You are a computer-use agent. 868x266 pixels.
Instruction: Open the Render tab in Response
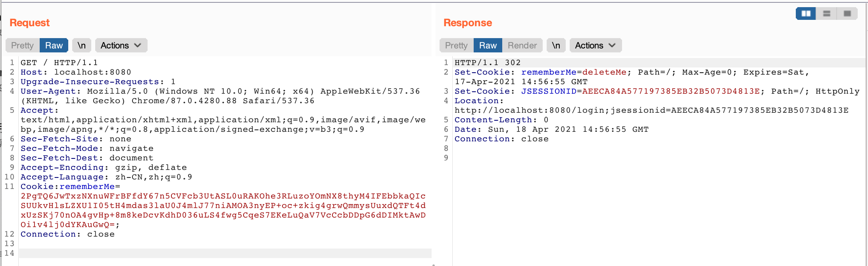click(522, 46)
